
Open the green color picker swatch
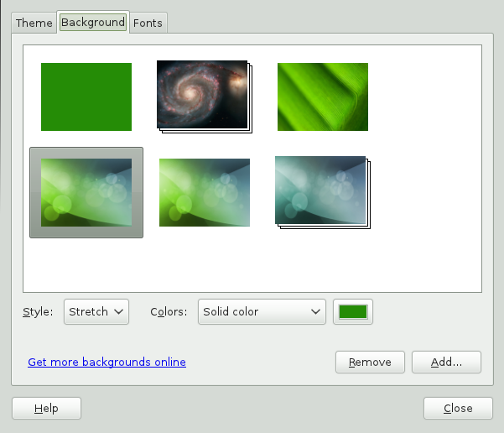353,311
